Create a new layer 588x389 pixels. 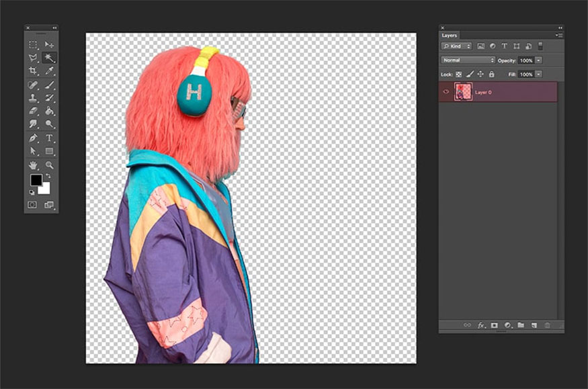(x=534, y=325)
